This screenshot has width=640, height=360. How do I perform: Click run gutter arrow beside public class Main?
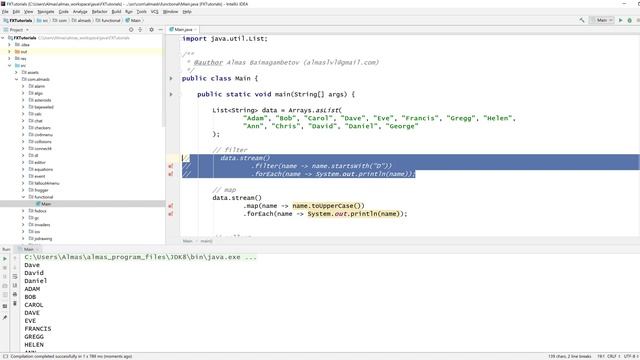171,78
